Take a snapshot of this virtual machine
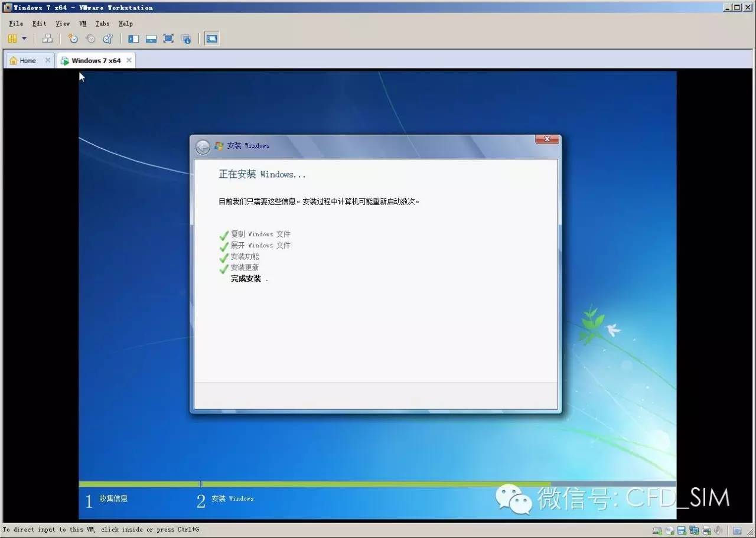The image size is (756, 538). coord(73,39)
